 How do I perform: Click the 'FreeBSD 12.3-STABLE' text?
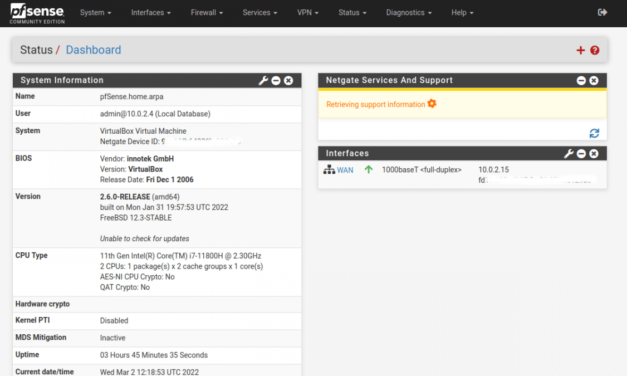(136, 218)
